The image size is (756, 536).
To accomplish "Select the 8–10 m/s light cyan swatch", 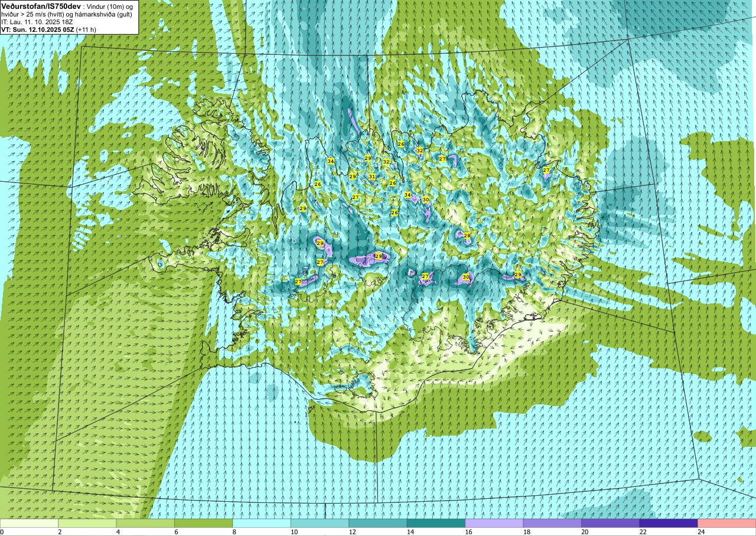I will (x=262, y=524).
